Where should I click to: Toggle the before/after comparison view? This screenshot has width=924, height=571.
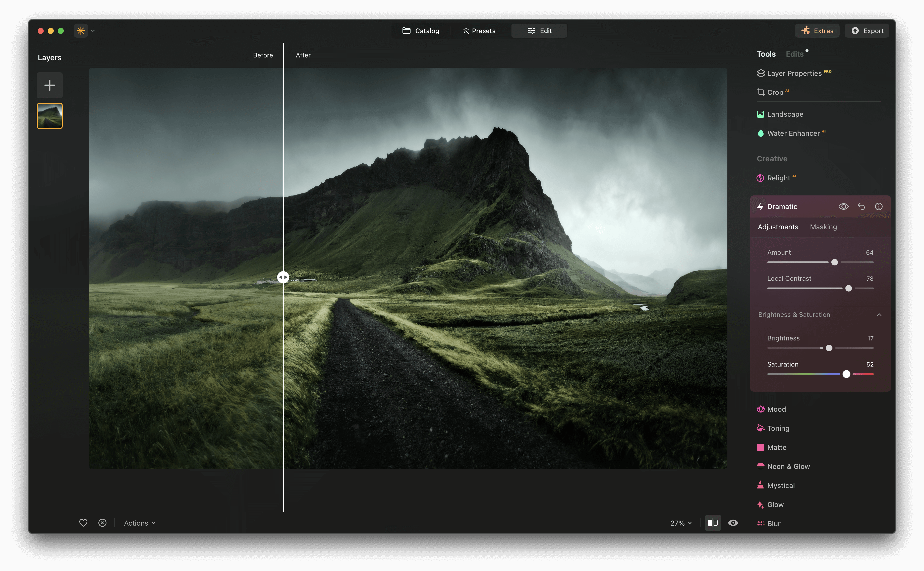[713, 523]
